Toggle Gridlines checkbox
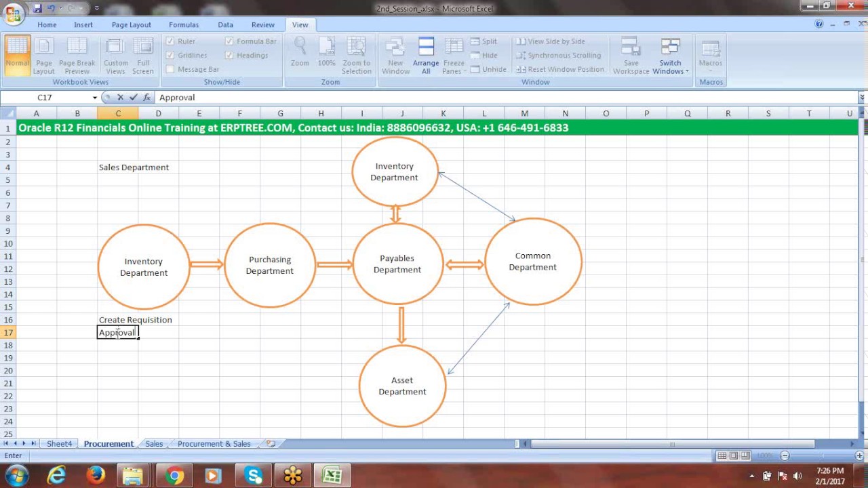 coord(186,56)
